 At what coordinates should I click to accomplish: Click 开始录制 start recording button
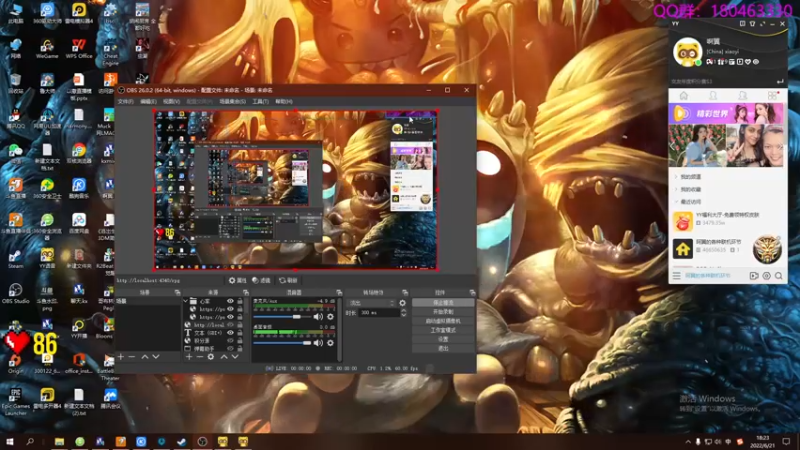click(x=443, y=312)
